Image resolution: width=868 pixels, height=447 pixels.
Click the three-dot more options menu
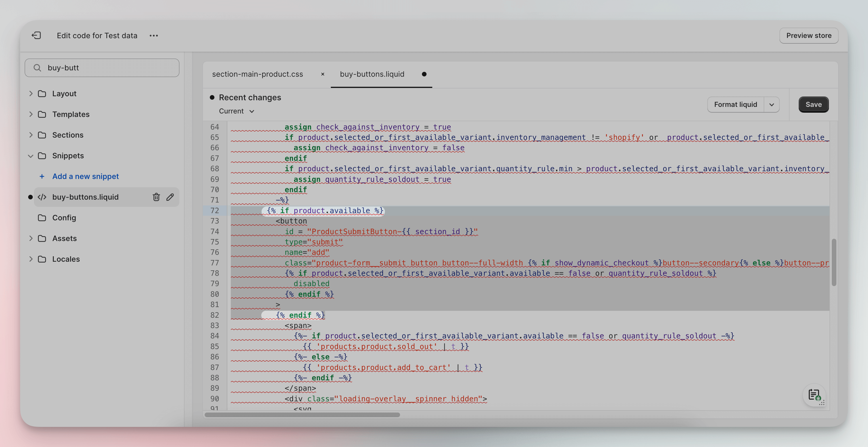154,35
